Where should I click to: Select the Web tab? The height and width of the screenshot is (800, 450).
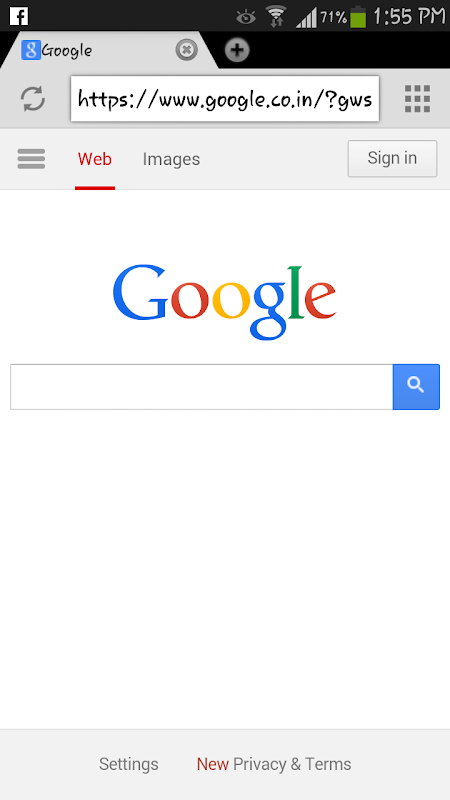95,159
